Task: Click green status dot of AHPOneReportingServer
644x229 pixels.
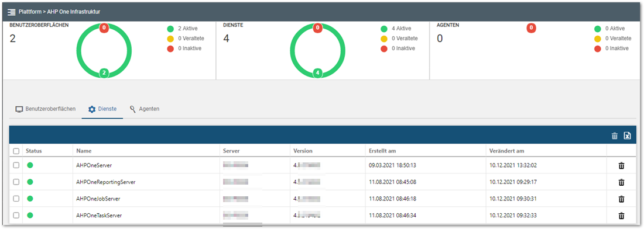Action: click(x=30, y=182)
